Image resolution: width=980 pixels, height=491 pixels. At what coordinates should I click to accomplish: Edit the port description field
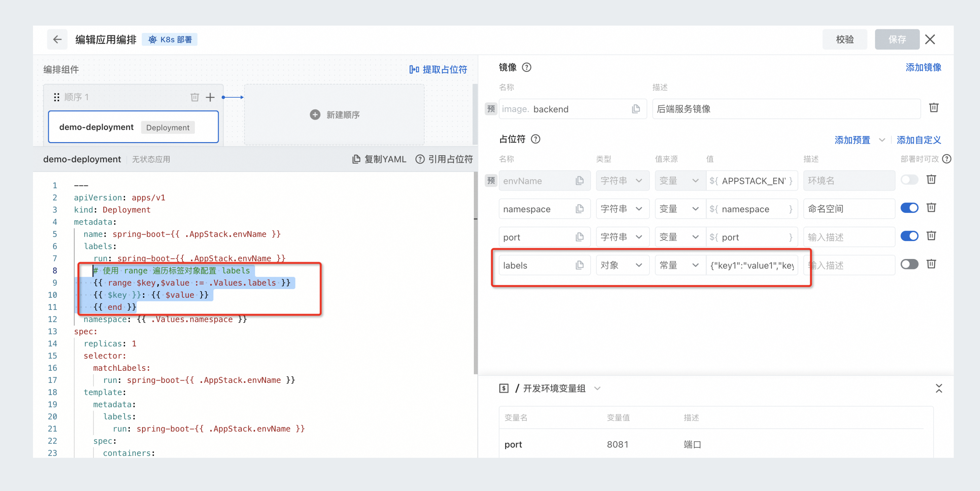tap(849, 237)
